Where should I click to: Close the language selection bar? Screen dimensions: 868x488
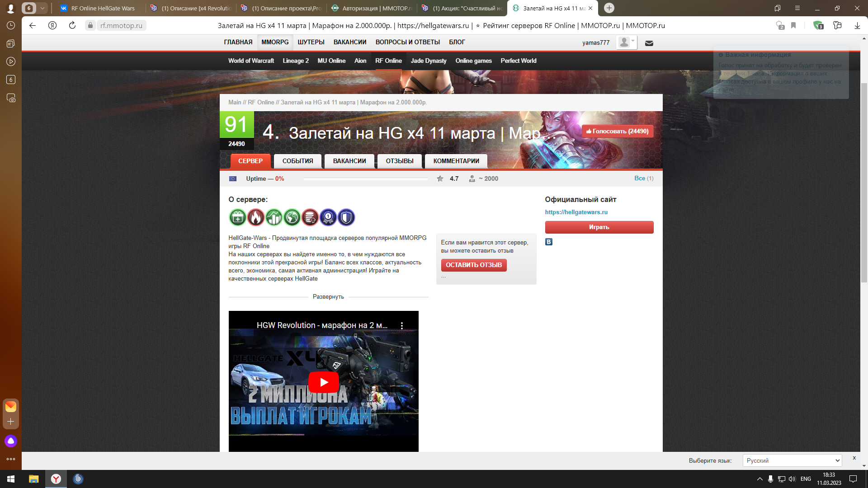(x=854, y=458)
